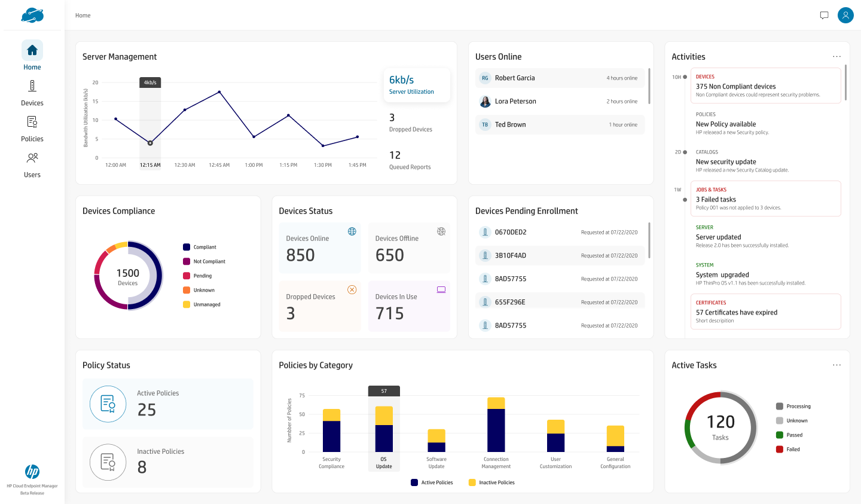
Task: Select the 12:15 AM chart data point
Action: (150, 143)
